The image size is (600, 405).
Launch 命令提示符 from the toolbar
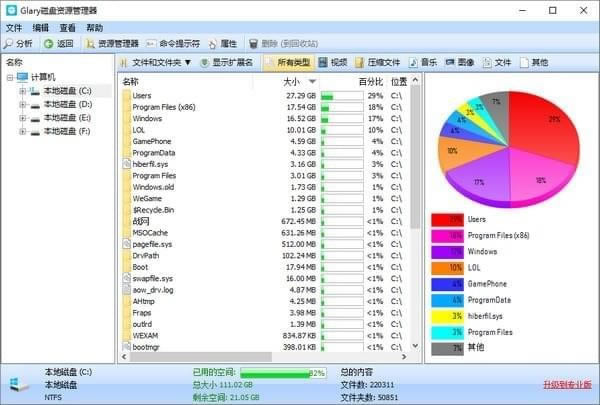pos(173,44)
